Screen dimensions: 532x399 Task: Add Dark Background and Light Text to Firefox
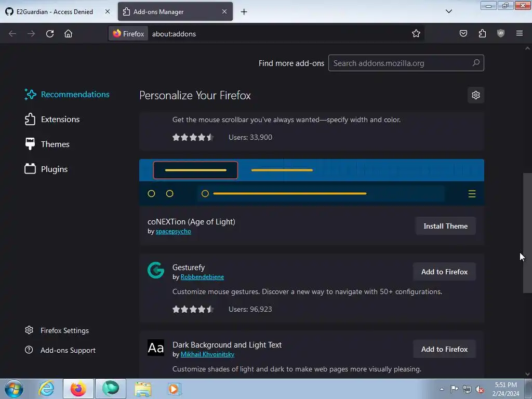coord(445,349)
